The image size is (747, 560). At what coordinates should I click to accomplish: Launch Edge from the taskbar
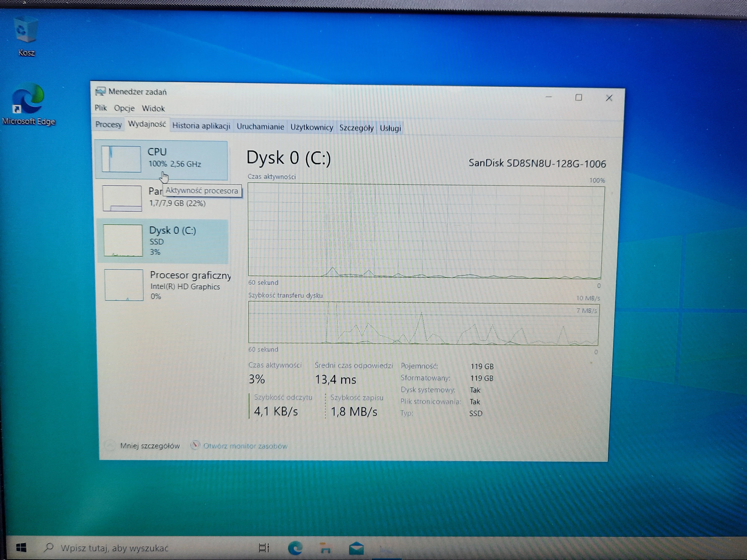(x=295, y=548)
